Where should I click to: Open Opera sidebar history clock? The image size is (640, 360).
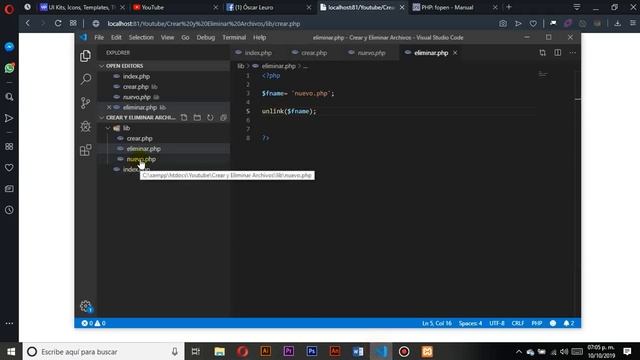(x=9, y=210)
